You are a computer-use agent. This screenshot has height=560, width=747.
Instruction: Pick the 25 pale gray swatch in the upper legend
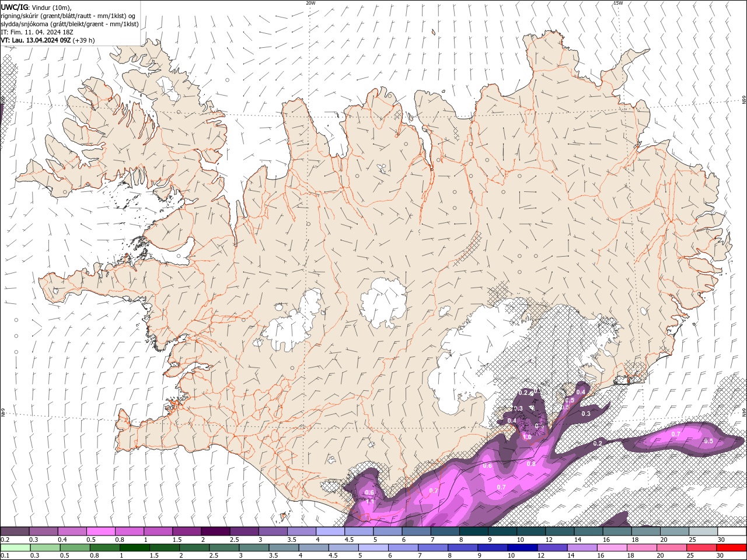coord(703,531)
